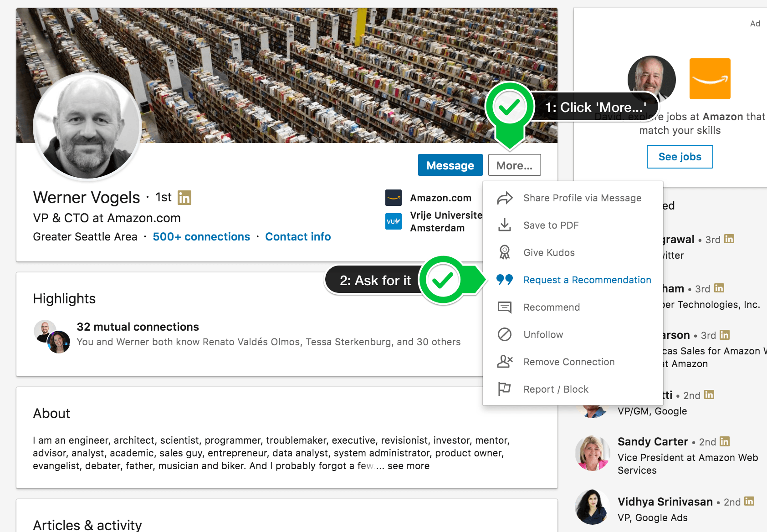The image size is (767, 532).
Task: Click Vidhya Srinivasan's profile photo
Action: click(x=592, y=507)
